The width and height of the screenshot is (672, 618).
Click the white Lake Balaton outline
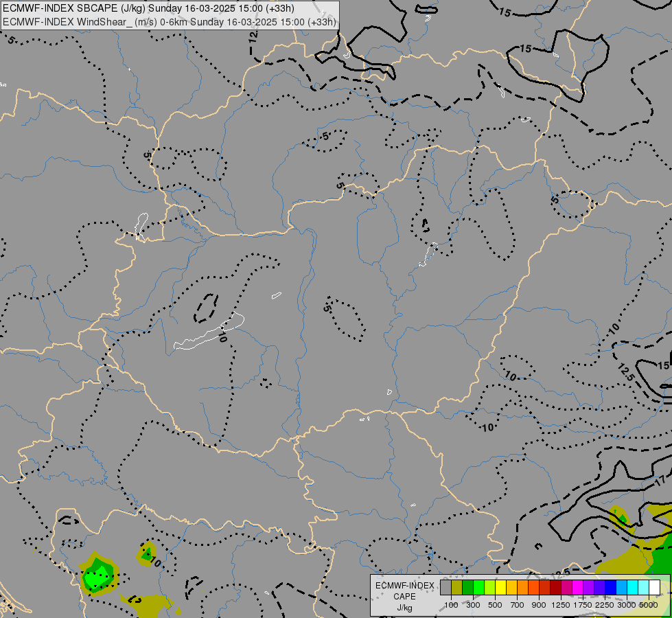(209, 332)
